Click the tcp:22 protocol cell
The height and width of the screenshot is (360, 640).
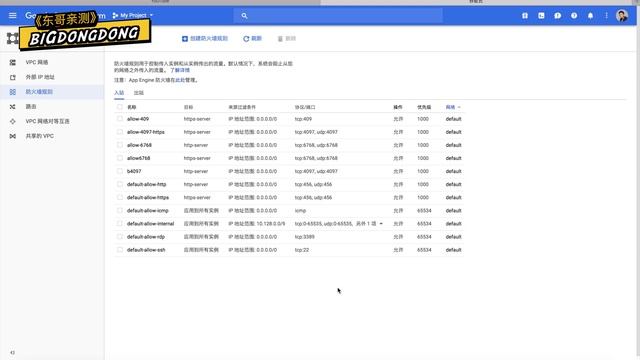tap(302, 250)
